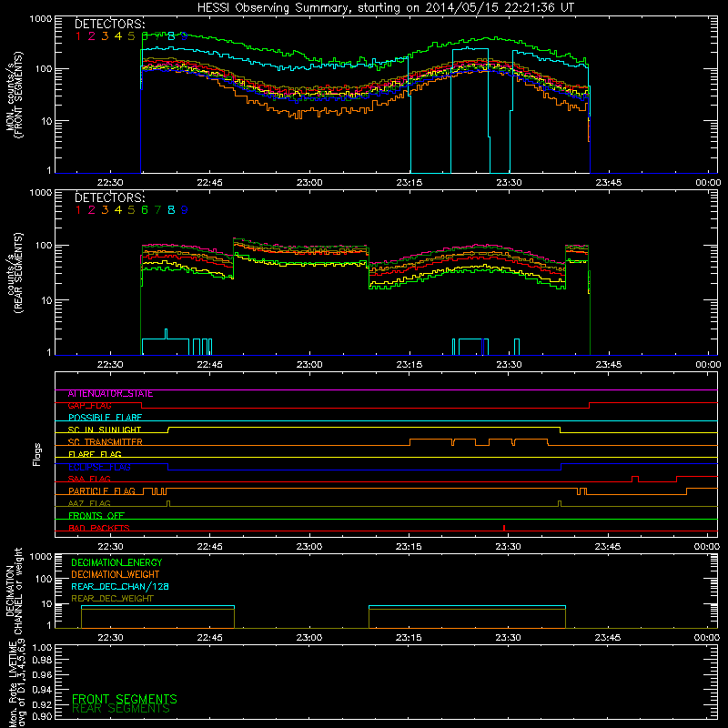Image resolution: width=728 pixels, height=728 pixels.
Task: Click the SC_TRANSMITTER flag label
Action: (106, 442)
